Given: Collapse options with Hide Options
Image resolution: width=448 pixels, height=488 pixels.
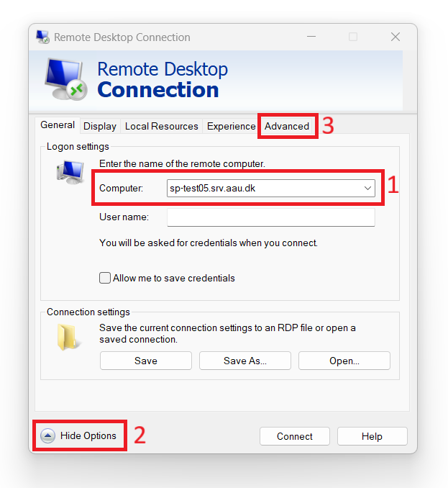Looking at the screenshot, I should tap(79, 435).
